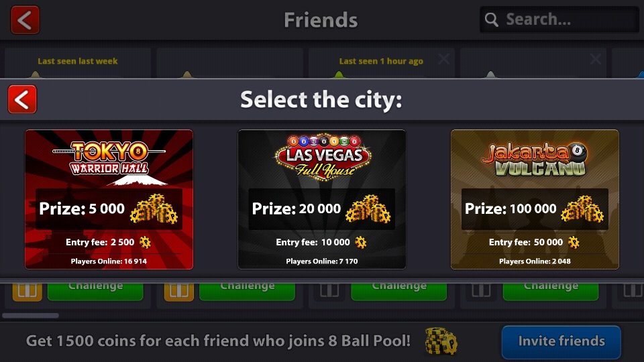This screenshot has height=362, width=644.
Task: Go back from the Select the city panel
Action: [22, 99]
